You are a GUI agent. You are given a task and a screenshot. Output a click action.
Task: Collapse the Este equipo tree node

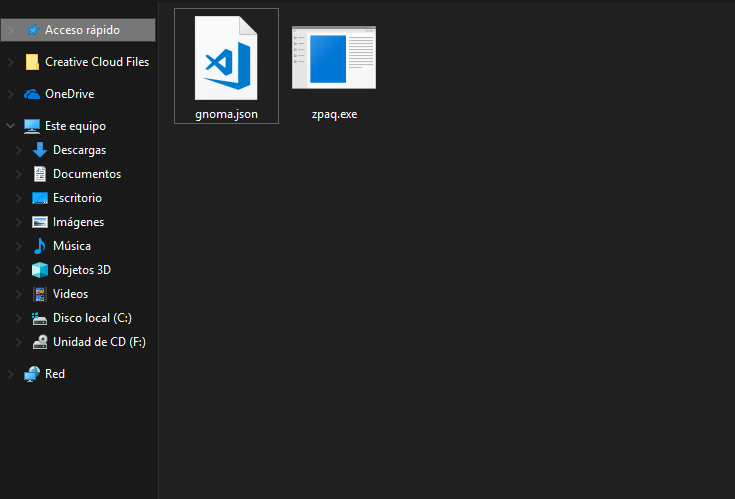click(10, 126)
